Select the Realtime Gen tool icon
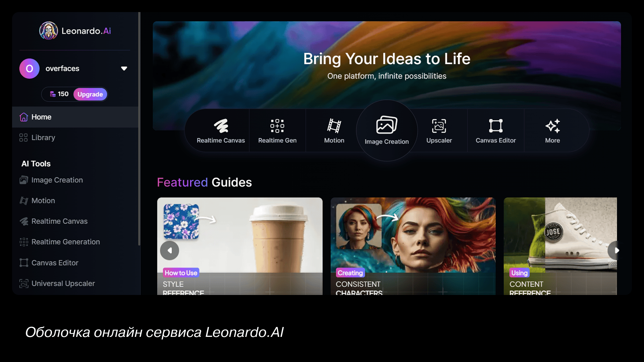Image resolution: width=644 pixels, height=362 pixels. point(277,126)
